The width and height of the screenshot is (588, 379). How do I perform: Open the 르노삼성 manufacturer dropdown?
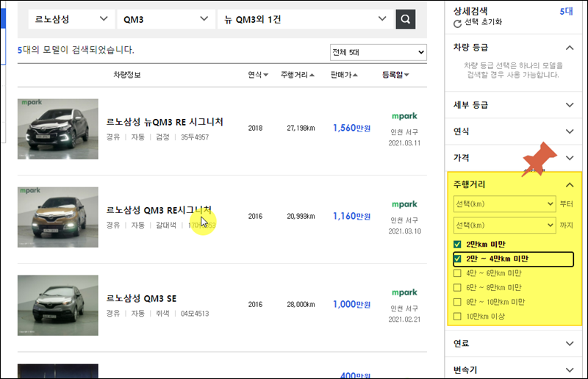coord(71,19)
